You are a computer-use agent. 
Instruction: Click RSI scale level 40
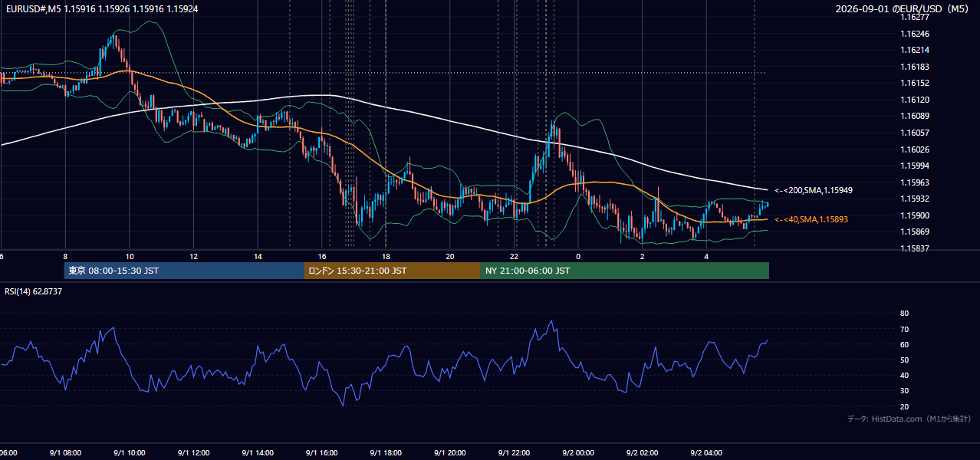[x=905, y=375]
